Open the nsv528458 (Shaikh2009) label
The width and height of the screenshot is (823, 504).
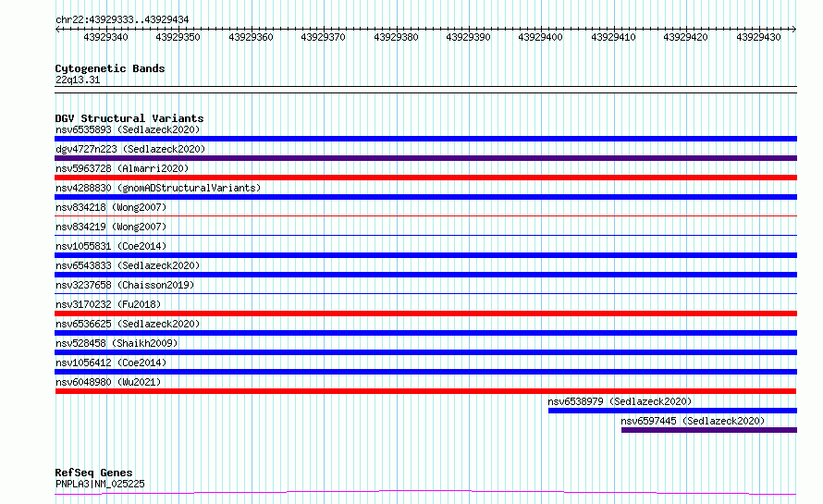[x=117, y=343]
